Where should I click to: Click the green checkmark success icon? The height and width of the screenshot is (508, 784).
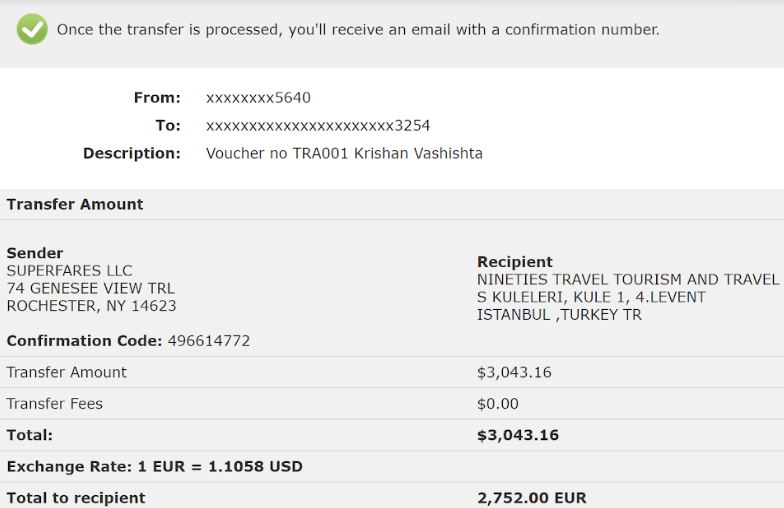(32, 30)
